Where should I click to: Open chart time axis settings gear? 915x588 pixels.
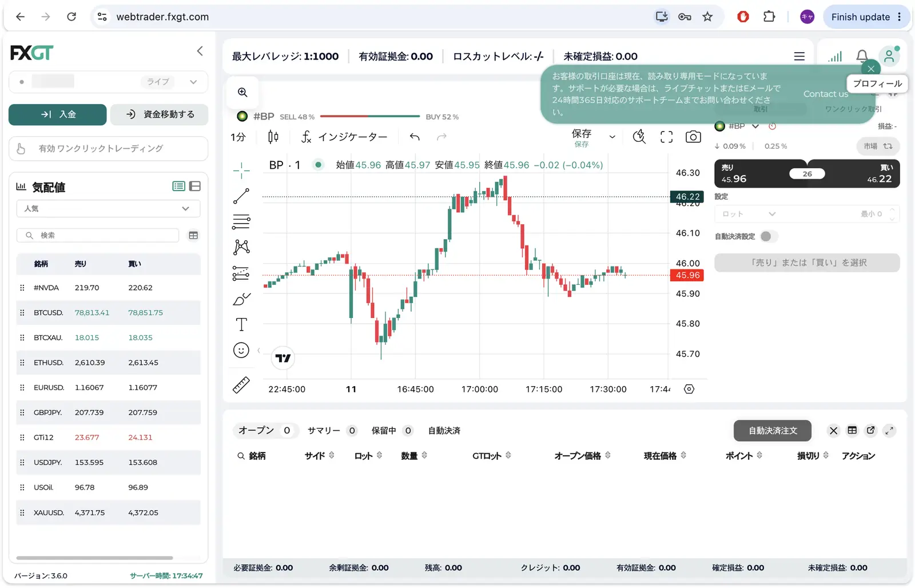[689, 389]
